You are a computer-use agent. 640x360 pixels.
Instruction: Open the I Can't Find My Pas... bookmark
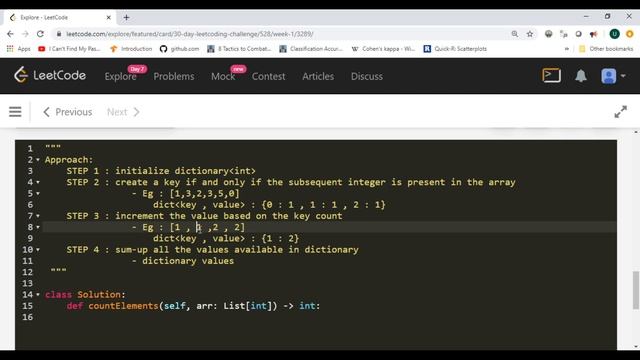pyautogui.click(x=69, y=49)
